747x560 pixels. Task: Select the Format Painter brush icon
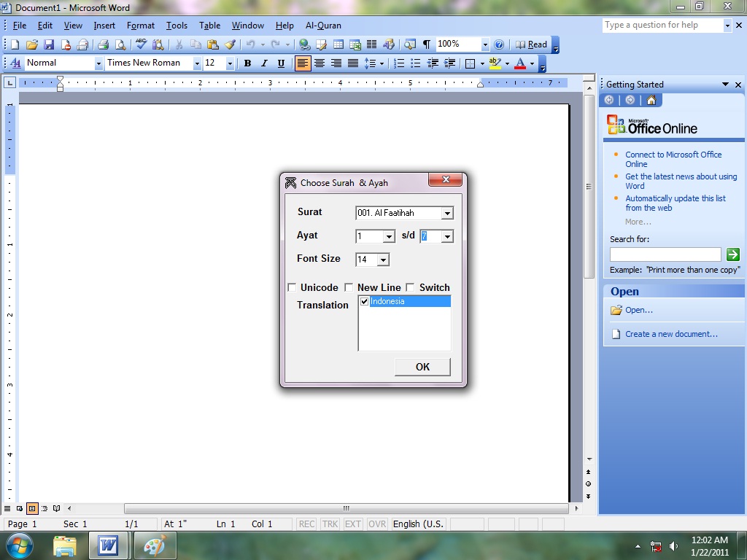pos(230,44)
